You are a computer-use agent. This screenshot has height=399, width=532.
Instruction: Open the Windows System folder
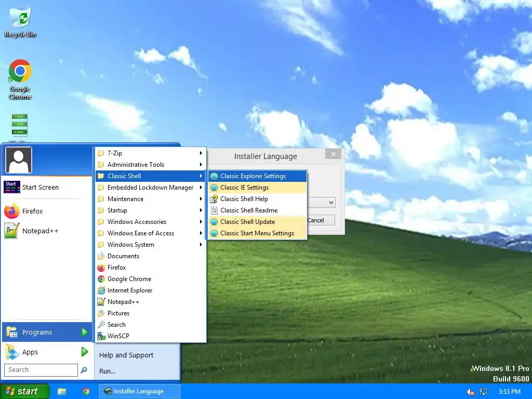click(x=151, y=245)
